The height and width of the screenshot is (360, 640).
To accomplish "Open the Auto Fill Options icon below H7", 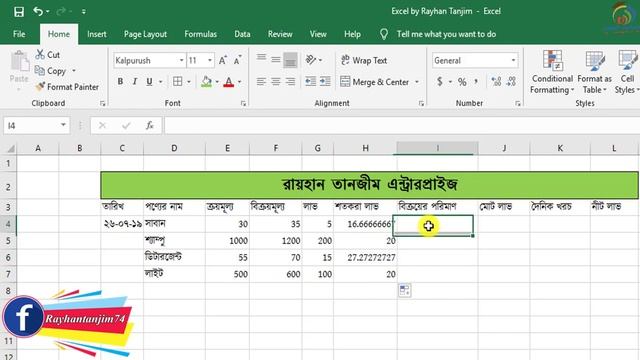I will 404,290.
